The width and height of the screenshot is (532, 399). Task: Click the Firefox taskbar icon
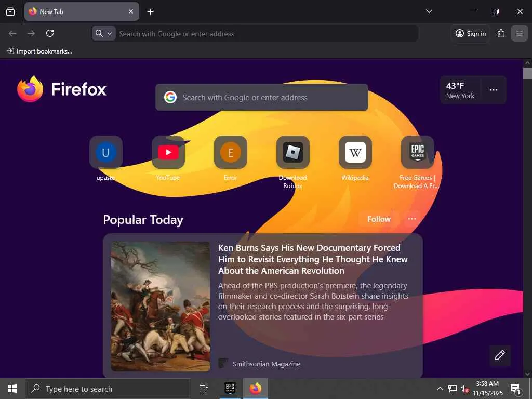[x=256, y=389]
